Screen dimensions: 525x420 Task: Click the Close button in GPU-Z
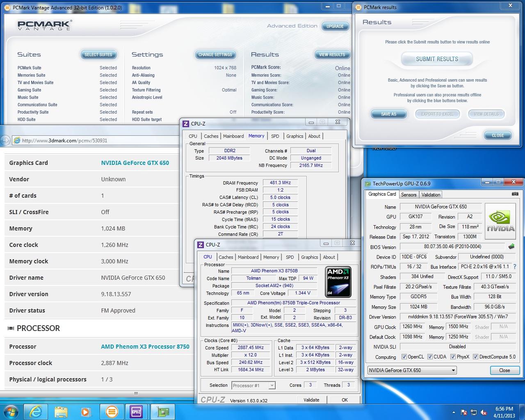504,370
